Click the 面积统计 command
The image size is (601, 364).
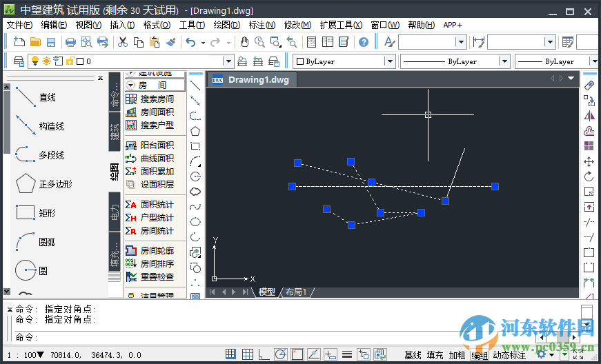(x=150, y=204)
